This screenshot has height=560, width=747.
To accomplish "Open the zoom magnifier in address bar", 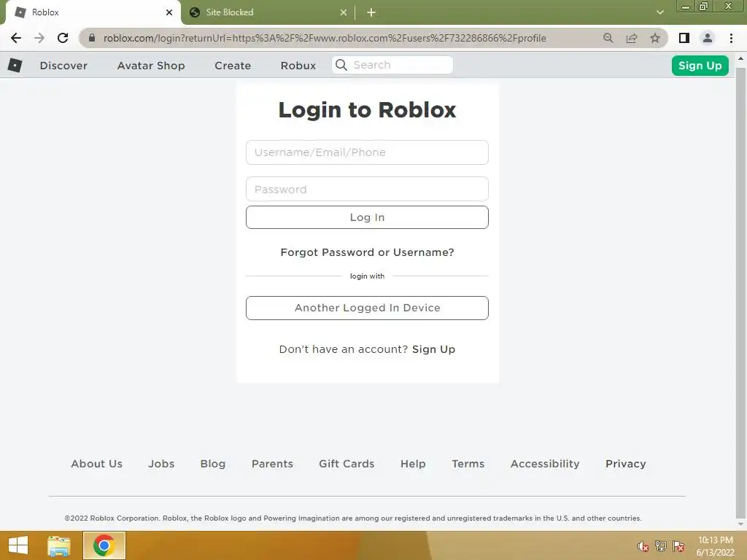I will point(608,38).
